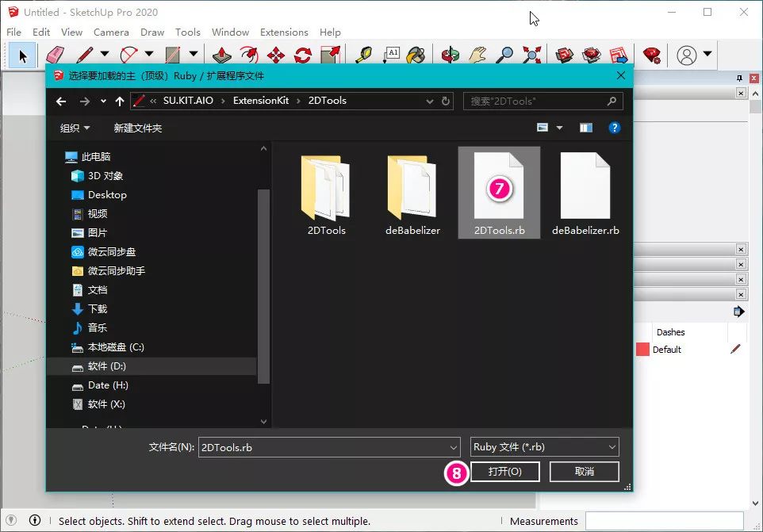The image size is (763, 532).
Task: Open the Extensions menu
Action: pyautogui.click(x=284, y=32)
